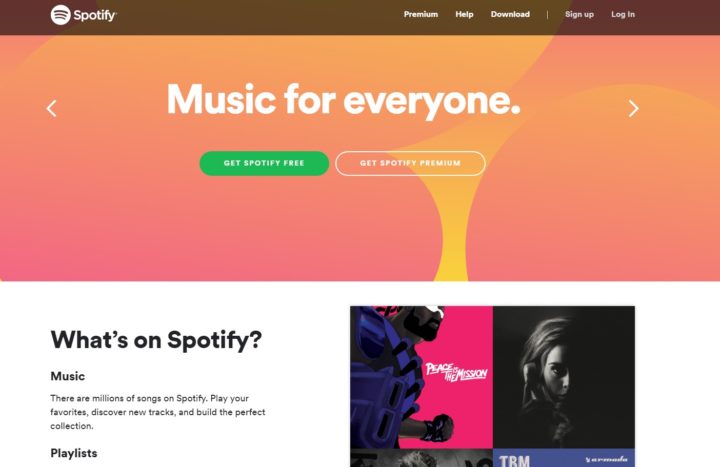This screenshot has height=467, width=720.
Task: Click the Playlists subsection heading
Action: pos(74,453)
